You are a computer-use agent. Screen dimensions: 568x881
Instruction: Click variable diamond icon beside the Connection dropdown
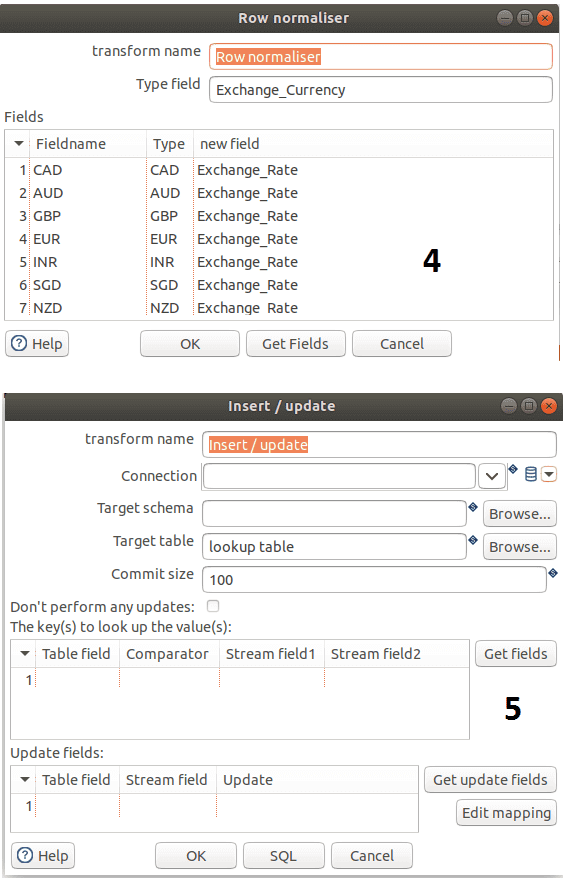tap(513, 469)
